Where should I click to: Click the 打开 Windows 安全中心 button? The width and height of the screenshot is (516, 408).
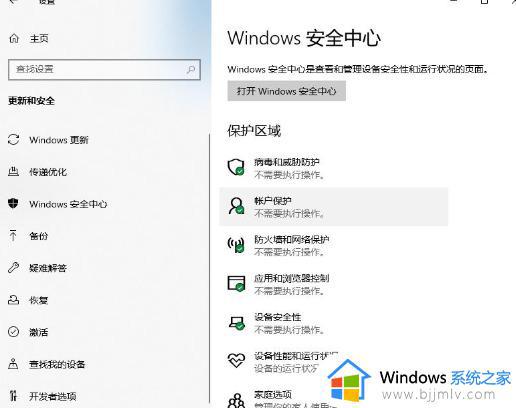(287, 91)
